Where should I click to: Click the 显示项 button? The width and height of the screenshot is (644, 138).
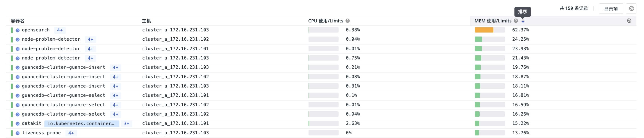tap(611, 9)
